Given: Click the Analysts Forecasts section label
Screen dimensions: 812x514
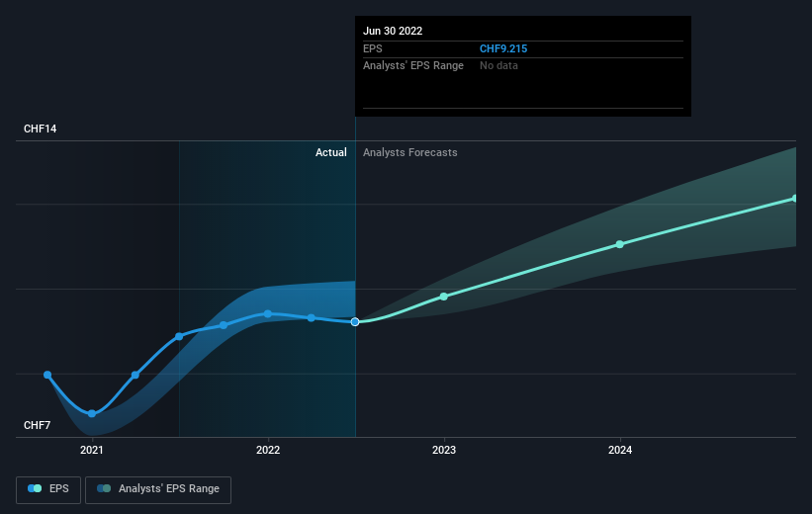Looking at the screenshot, I should click(410, 152).
